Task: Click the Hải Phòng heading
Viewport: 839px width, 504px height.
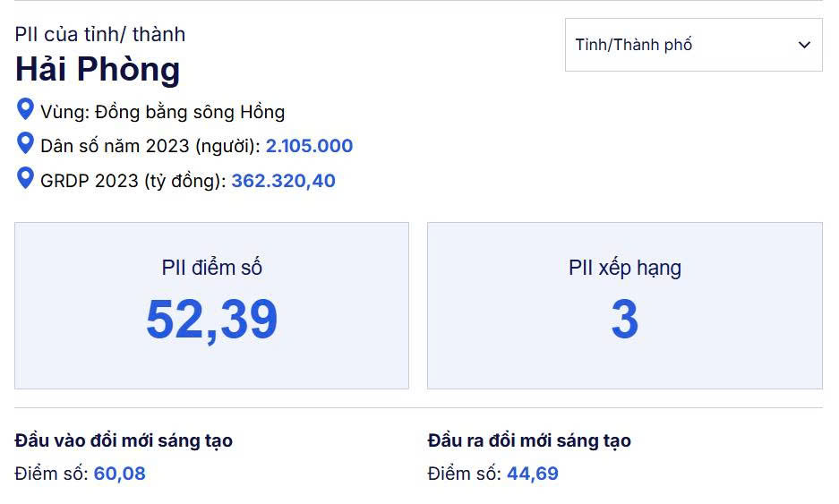Action: click(97, 70)
